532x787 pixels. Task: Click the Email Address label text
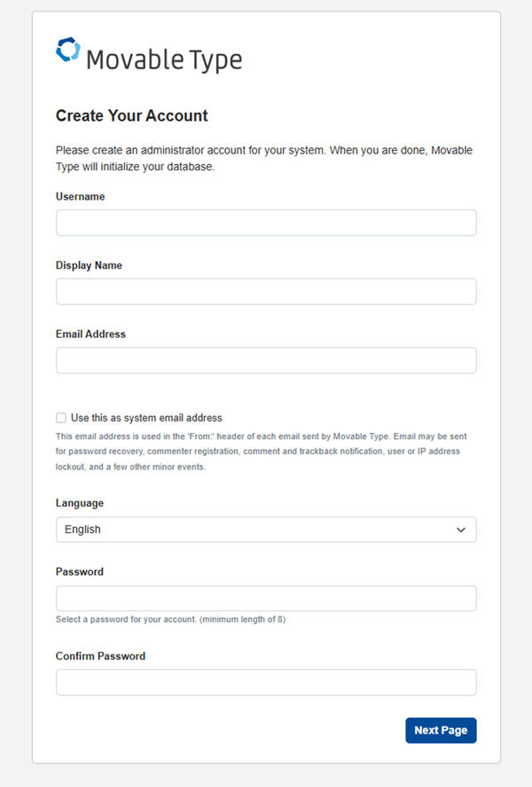(90, 334)
